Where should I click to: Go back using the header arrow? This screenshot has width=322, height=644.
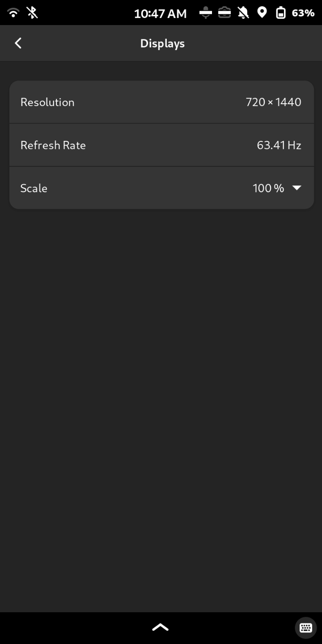[18, 43]
